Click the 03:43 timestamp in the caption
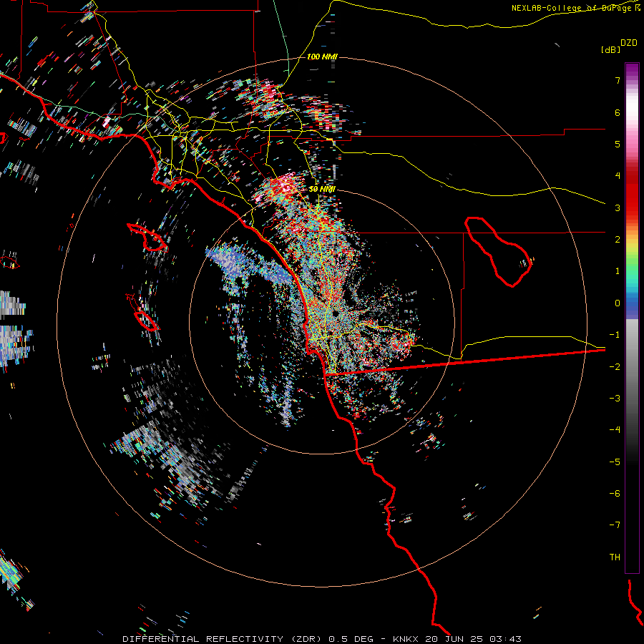This screenshot has height=644, width=644. click(506, 639)
